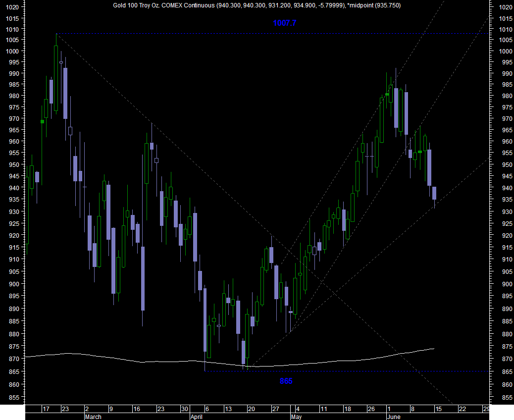The width and height of the screenshot is (514, 420).
Task: Click the date label 18 in May
Action: (x=348, y=409)
